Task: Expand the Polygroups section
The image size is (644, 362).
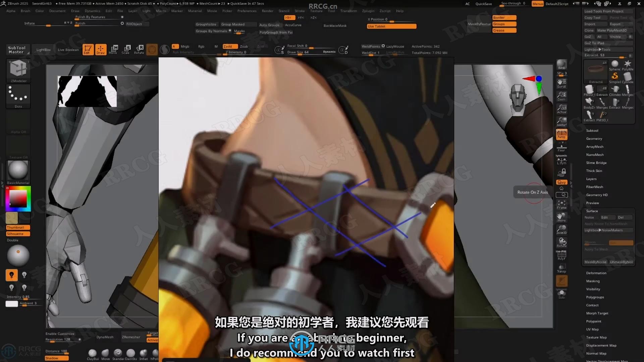Action: pos(595,297)
